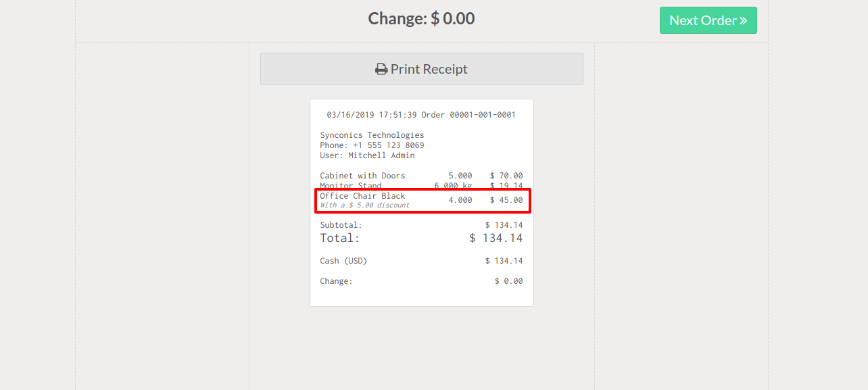The width and height of the screenshot is (868, 390).
Task: Click the large Total label
Action: (339, 238)
